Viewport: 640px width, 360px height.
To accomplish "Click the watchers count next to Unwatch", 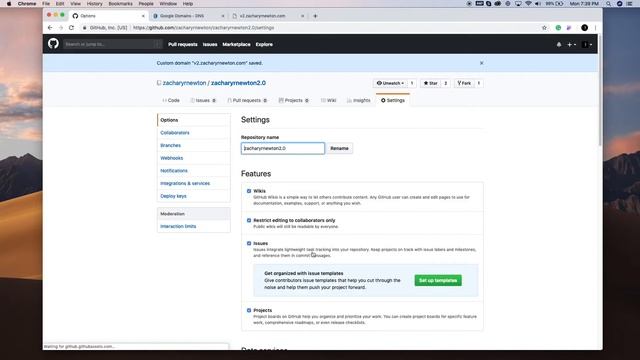I will 412,83.
